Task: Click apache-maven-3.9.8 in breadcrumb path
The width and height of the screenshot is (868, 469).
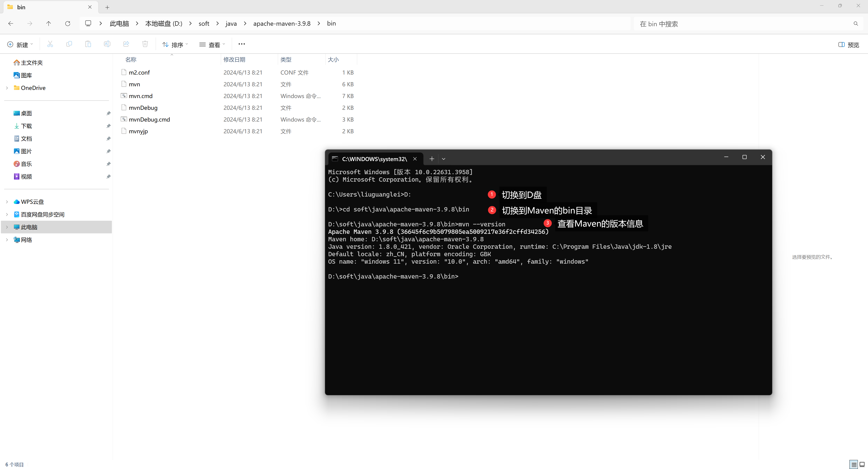Action: pyautogui.click(x=282, y=23)
